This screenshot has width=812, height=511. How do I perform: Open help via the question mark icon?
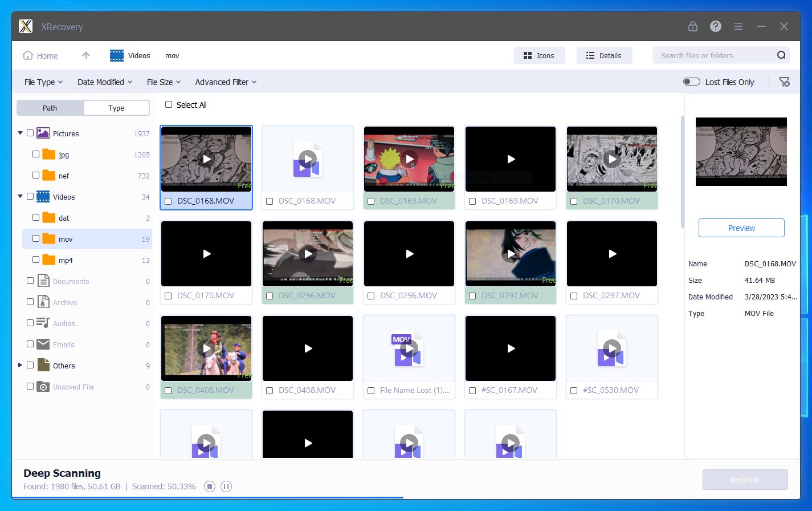click(716, 26)
